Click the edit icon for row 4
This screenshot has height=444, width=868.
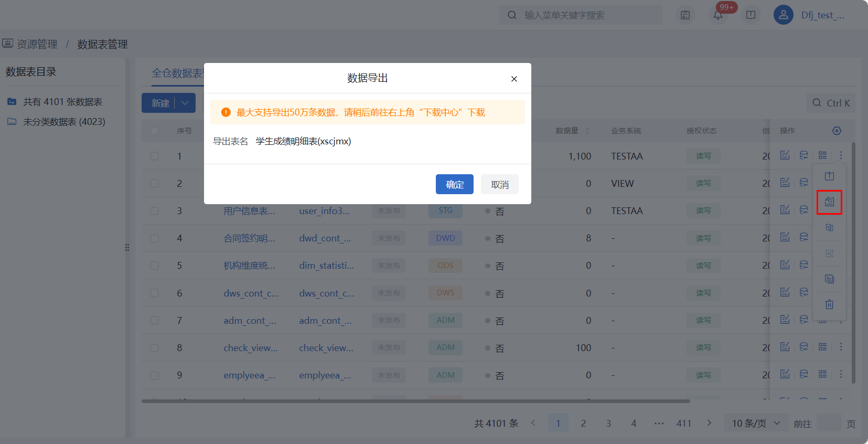(785, 238)
